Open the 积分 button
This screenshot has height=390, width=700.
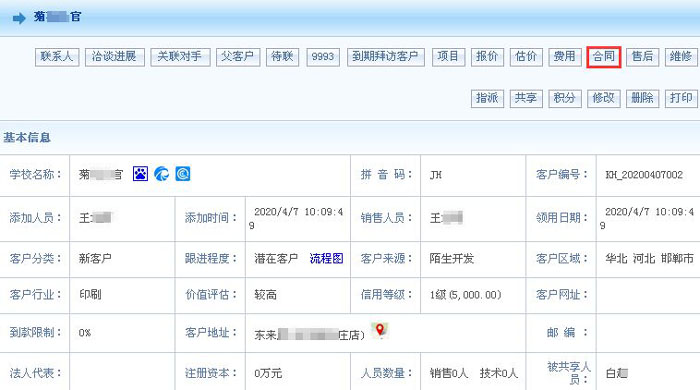coord(565,99)
